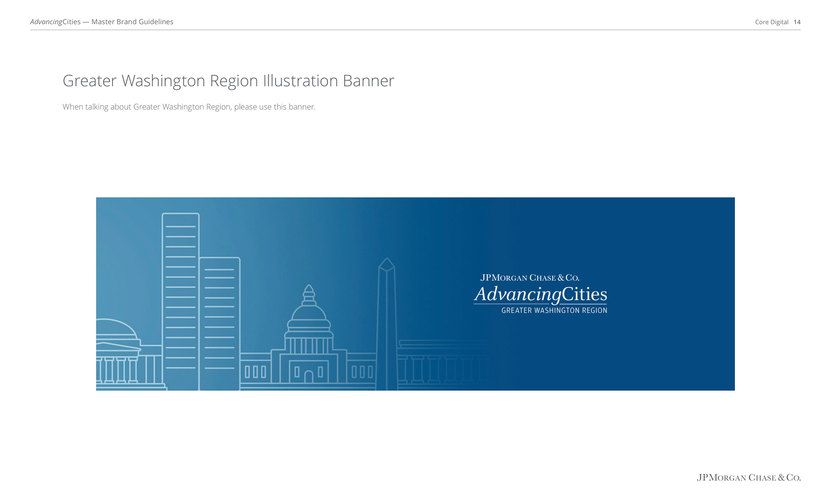831x504 pixels.
Task: Click the shorter skyscraper illustration
Action: pyautogui.click(x=219, y=324)
